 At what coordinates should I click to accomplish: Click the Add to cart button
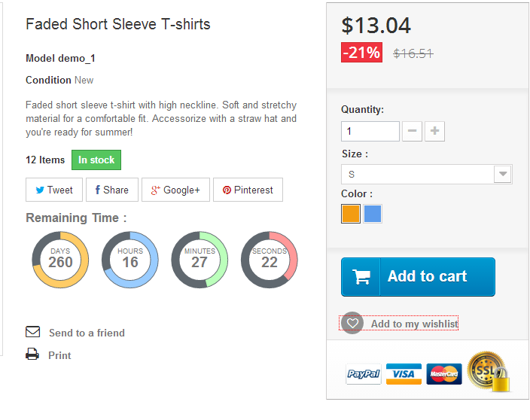(x=418, y=277)
